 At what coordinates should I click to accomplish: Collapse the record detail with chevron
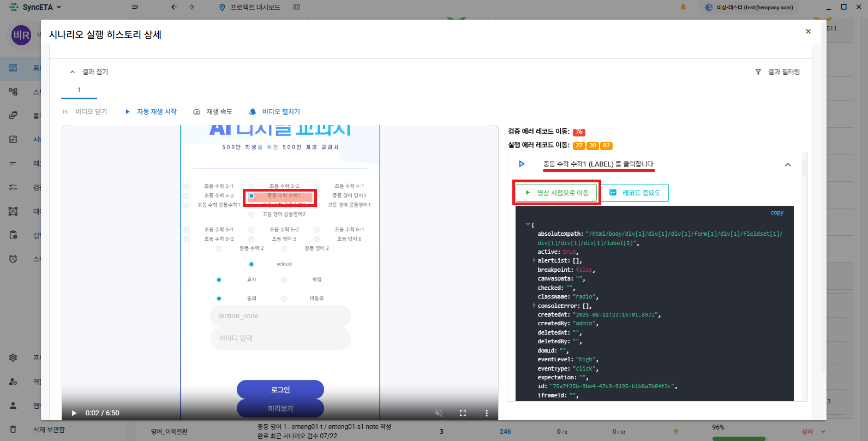(x=787, y=165)
